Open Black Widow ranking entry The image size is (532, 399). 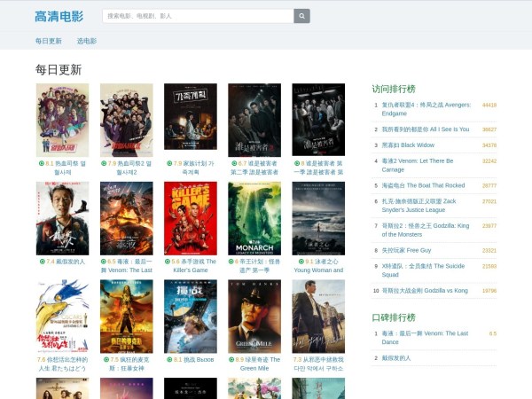tap(408, 145)
